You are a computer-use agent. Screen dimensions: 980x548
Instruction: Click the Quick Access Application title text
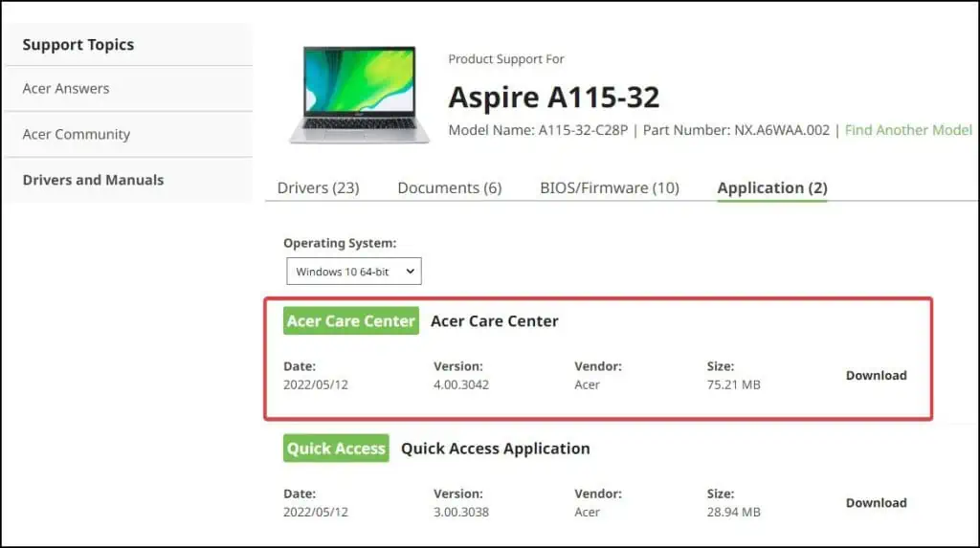[x=495, y=449]
